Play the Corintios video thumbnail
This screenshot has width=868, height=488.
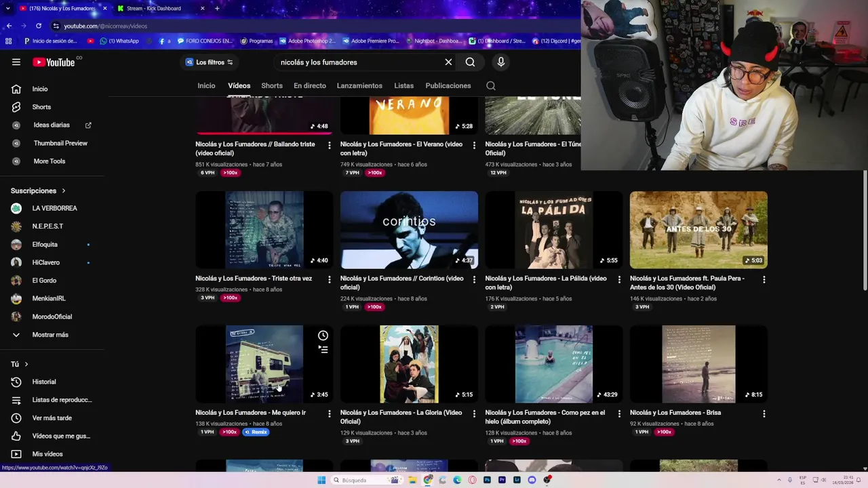pyautogui.click(x=409, y=230)
